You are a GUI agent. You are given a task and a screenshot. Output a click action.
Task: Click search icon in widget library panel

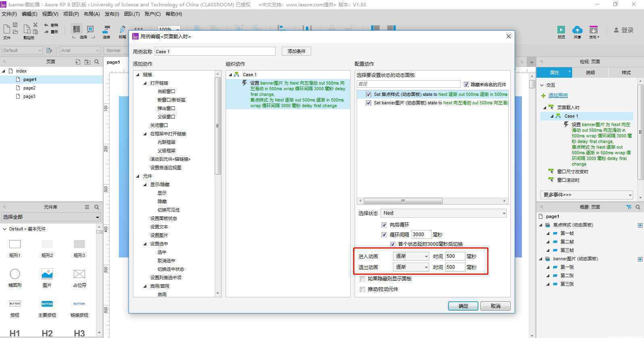tap(97, 207)
